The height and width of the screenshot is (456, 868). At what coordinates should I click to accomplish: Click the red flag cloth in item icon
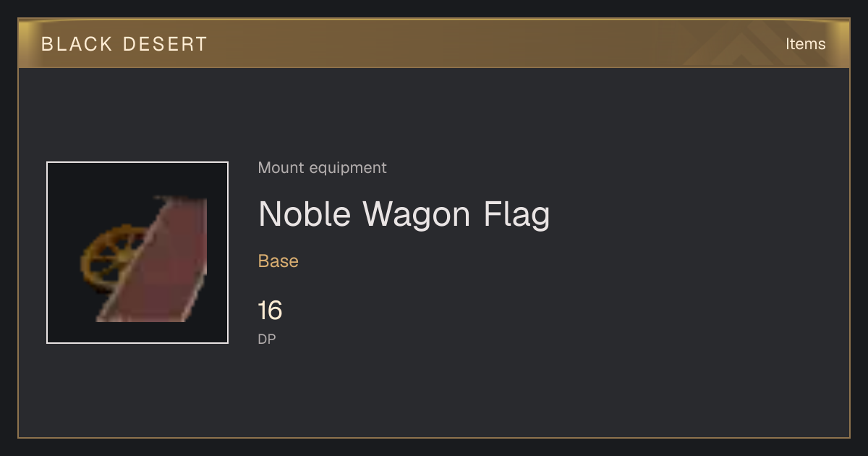point(157,261)
